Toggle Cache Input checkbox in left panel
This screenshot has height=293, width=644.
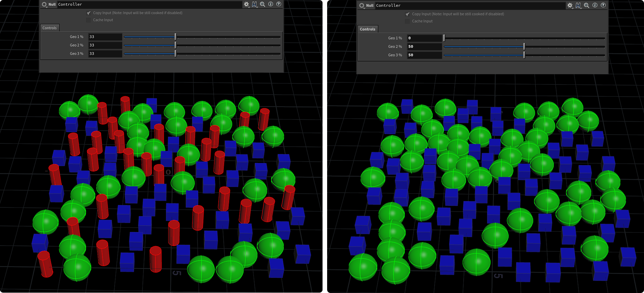pos(88,20)
